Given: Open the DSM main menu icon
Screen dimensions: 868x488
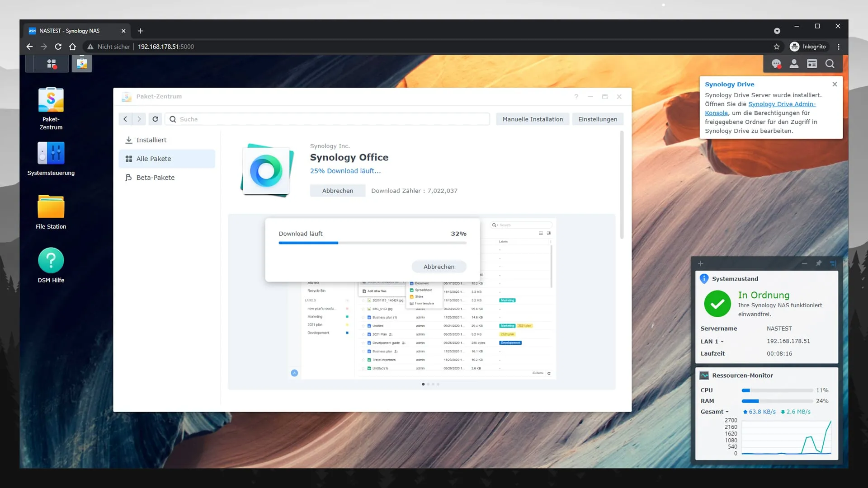Looking at the screenshot, I should coord(52,64).
